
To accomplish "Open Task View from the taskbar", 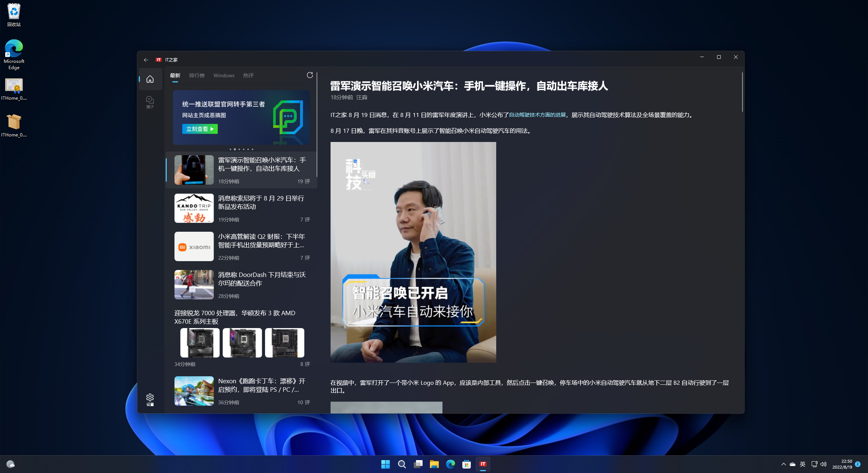I will tap(418, 464).
